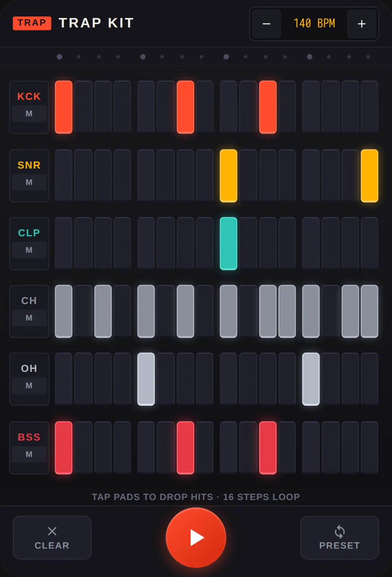Load a pattern with PRESET button
Viewport: 392px width, 577px height.
[339, 537]
